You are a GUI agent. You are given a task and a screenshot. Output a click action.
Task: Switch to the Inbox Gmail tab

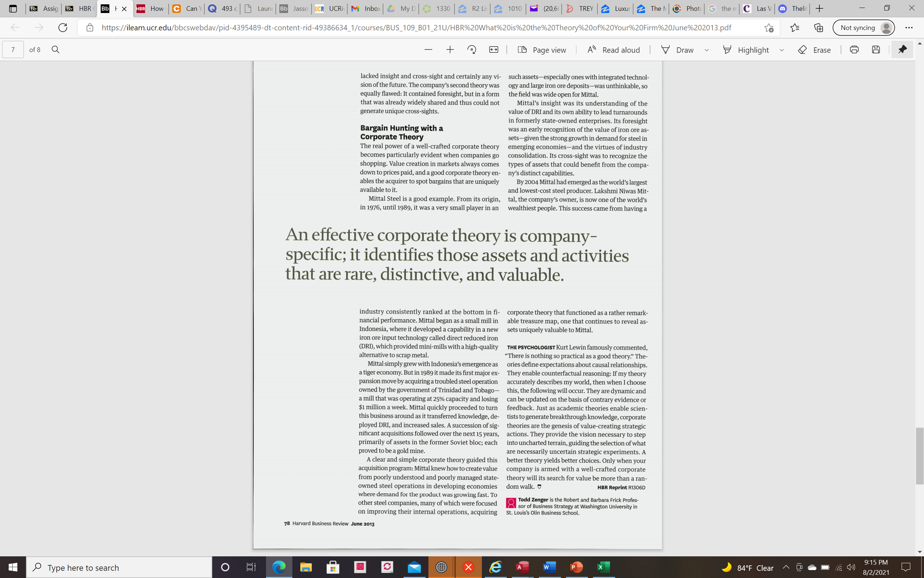coord(365,8)
